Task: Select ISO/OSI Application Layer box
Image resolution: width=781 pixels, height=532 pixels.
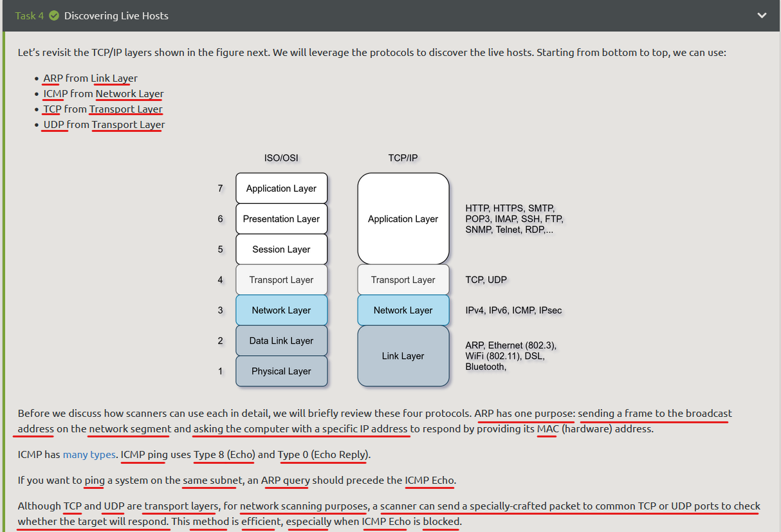Action: [x=282, y=188]
